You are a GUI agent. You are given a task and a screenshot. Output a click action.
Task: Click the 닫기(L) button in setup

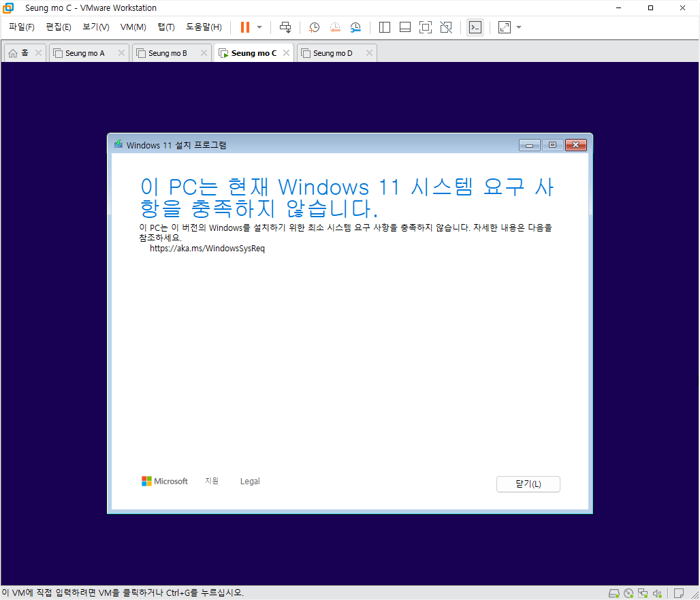528,484
